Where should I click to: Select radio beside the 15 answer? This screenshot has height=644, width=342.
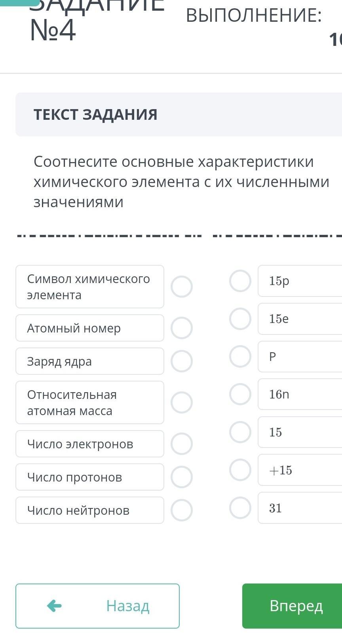tap(240, 432)
